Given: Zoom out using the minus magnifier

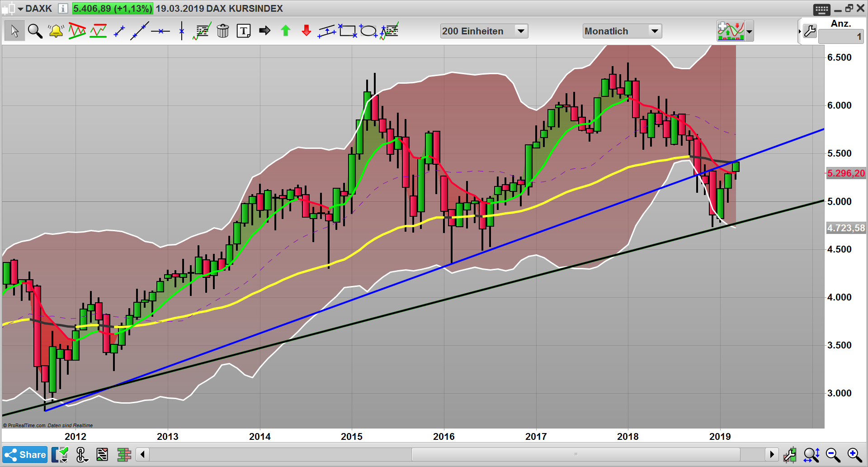Looking at the screenshot, I should click(833, 455).
